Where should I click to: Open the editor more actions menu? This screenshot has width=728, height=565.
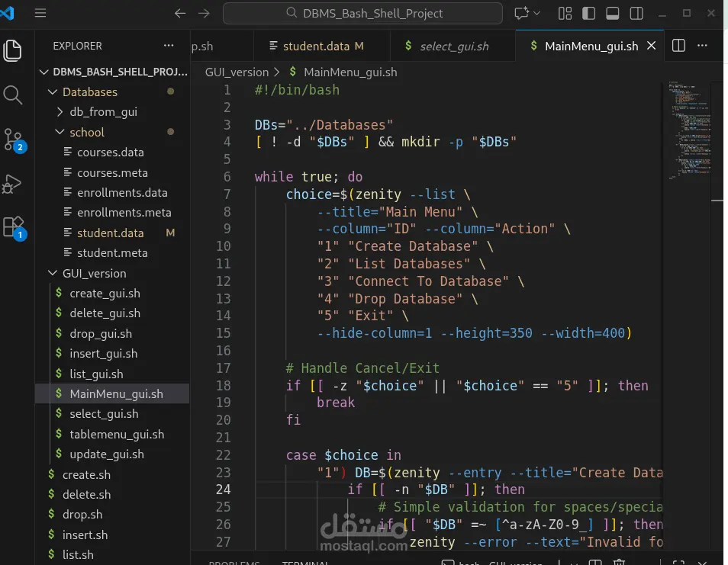coord(702,46)
